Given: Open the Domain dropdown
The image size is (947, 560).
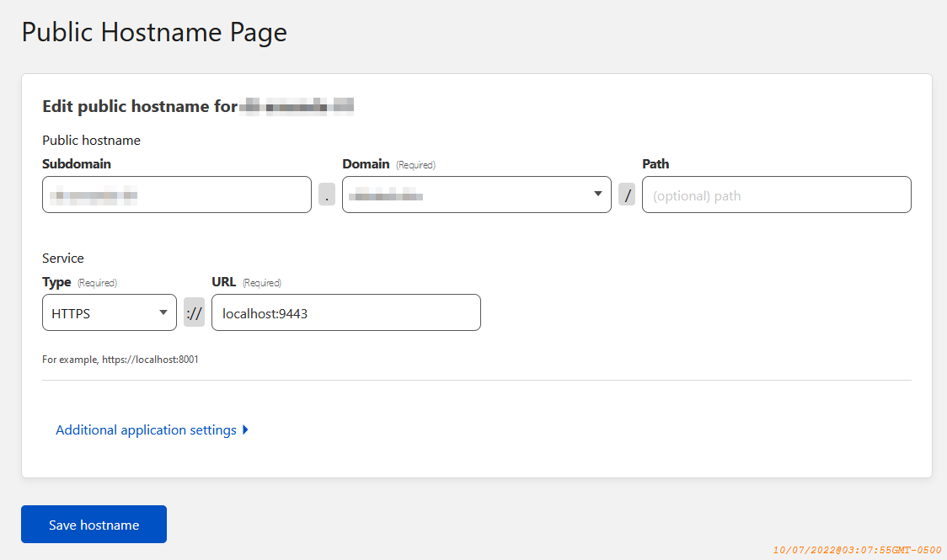Looking at the screenshot, I should click(x=476, y=195).
